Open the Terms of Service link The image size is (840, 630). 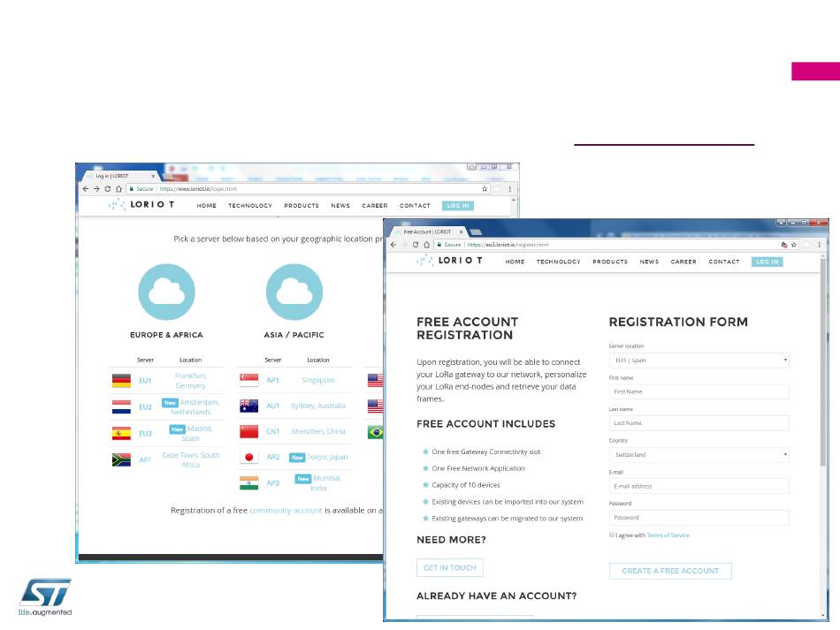point(668,535)
